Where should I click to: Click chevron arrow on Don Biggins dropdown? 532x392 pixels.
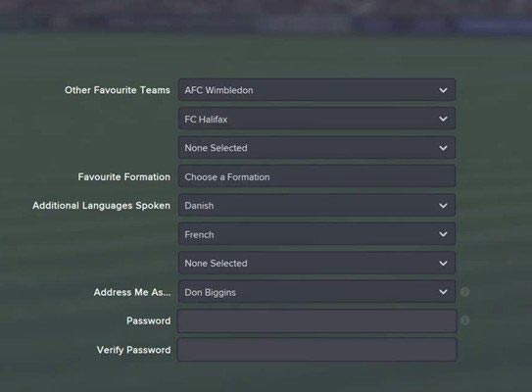443,292
